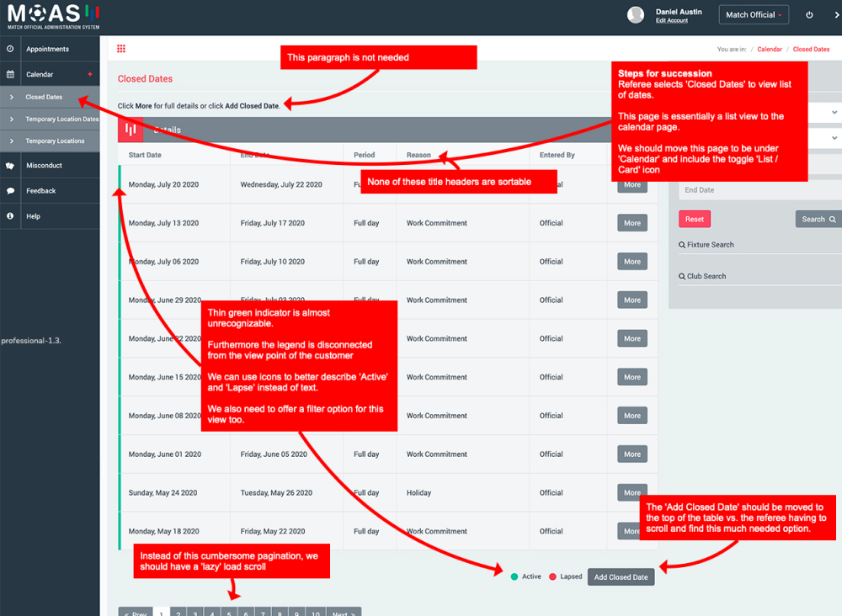The height and width of the screenshot is (616, 842).
Task: Click the Help info icon
Action: pyautogui.click(x=10, y=216)
